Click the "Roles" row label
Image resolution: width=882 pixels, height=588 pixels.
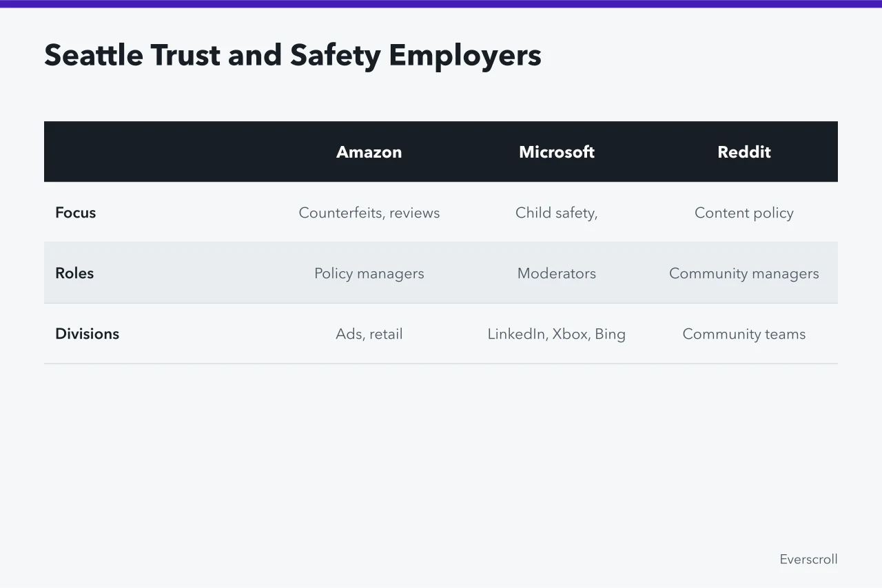[x=74, y=273]
